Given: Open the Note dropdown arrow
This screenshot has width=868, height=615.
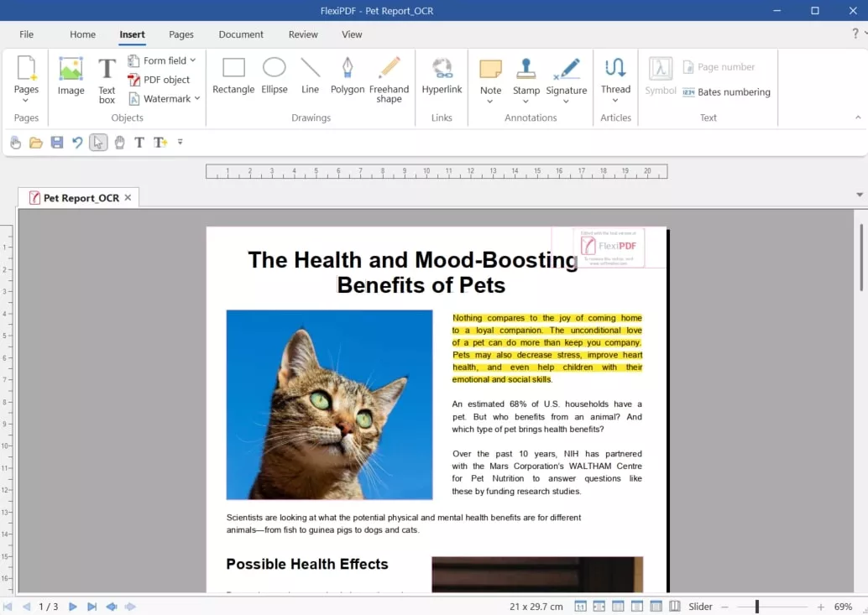Looking at the screenshot, I should click(490, 102).
